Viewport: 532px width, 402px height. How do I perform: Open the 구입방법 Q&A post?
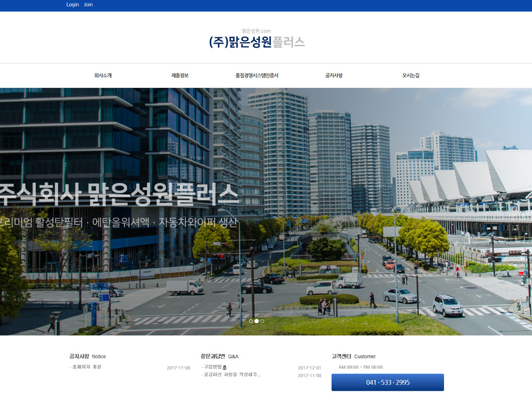pos(212,367)
